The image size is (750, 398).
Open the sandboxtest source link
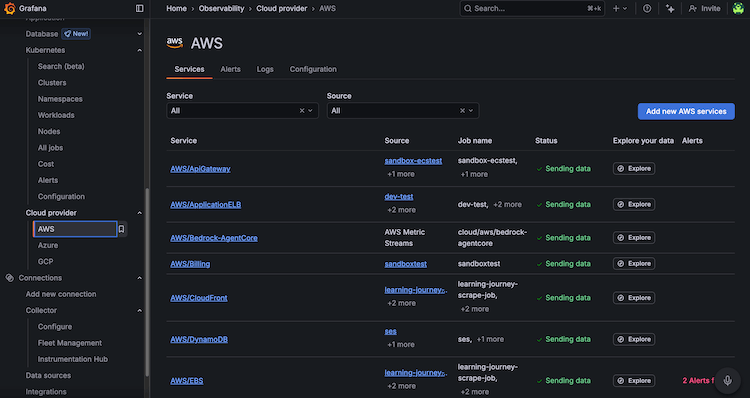pyautogui.click(x=406, y=264)
